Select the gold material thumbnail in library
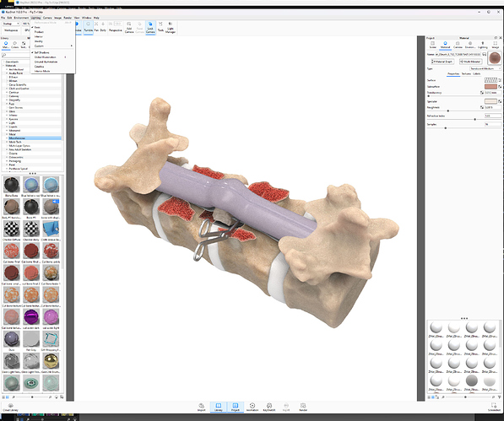Image resolution: width=504 pixels, height=421 pixels. pyautogui.click(x=51, y=361)
